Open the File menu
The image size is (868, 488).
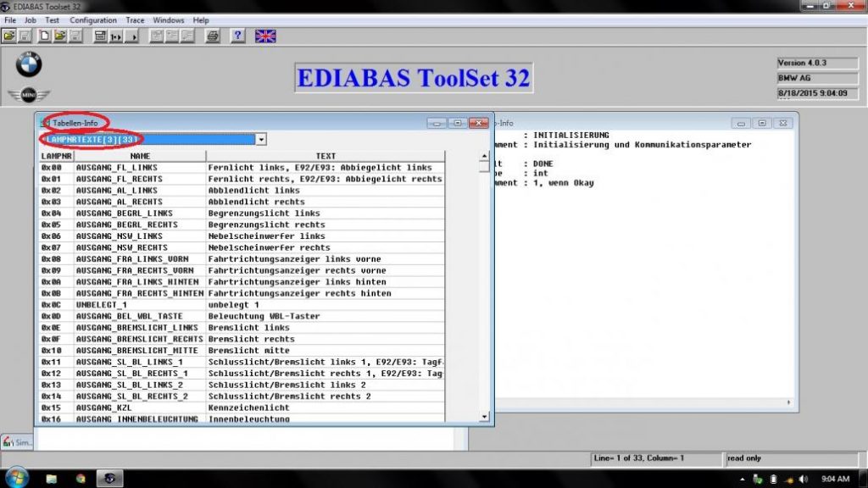point(10,20)
